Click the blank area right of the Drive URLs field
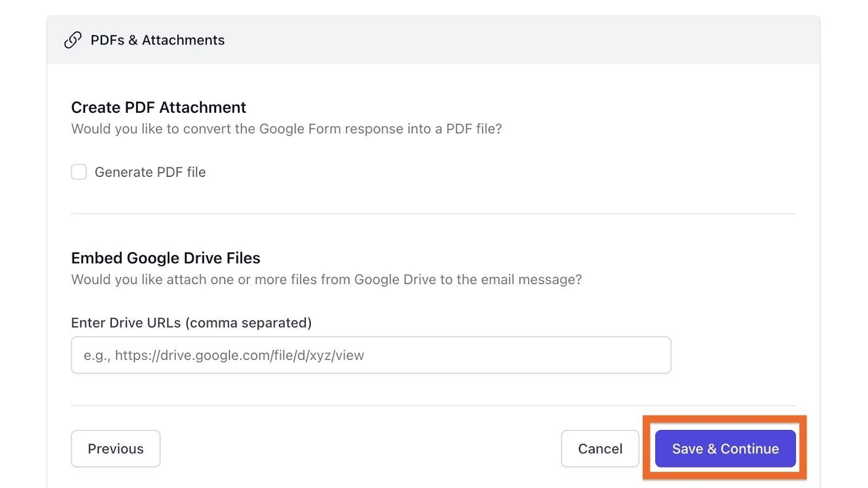The image size is (868, 488). pyautogui.click(x=733, y=355)
